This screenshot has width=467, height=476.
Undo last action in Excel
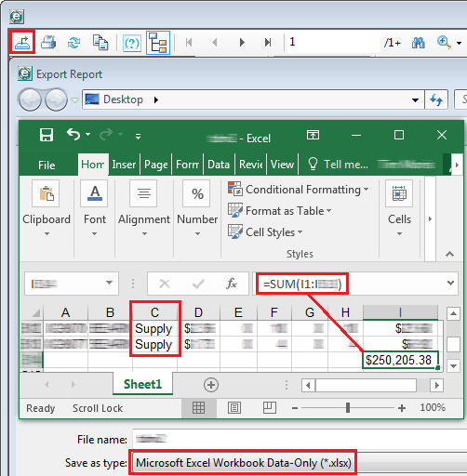73,135
